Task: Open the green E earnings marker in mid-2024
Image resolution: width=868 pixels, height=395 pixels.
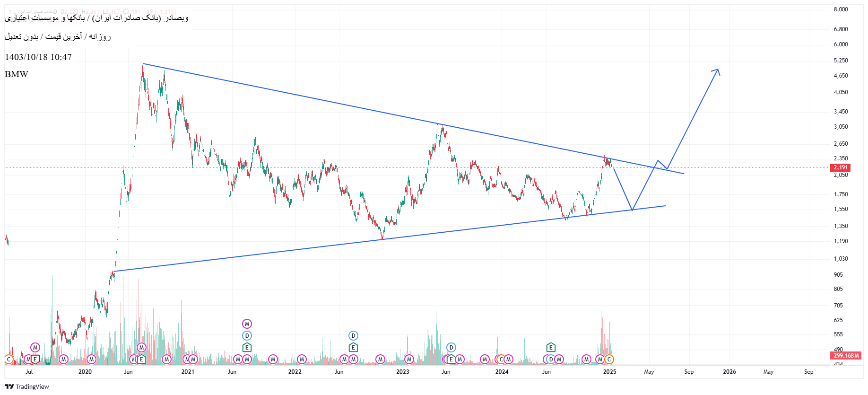Action: [x=551, y=348]
